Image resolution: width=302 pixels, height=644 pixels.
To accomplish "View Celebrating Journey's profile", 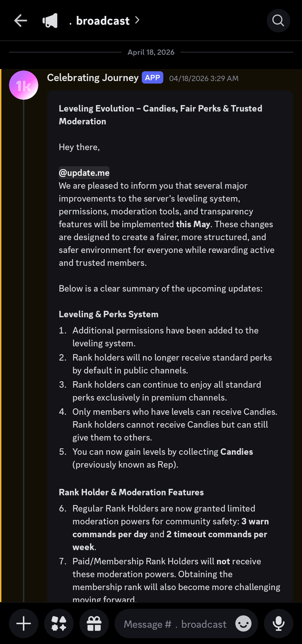I will (x=92, y=78).
